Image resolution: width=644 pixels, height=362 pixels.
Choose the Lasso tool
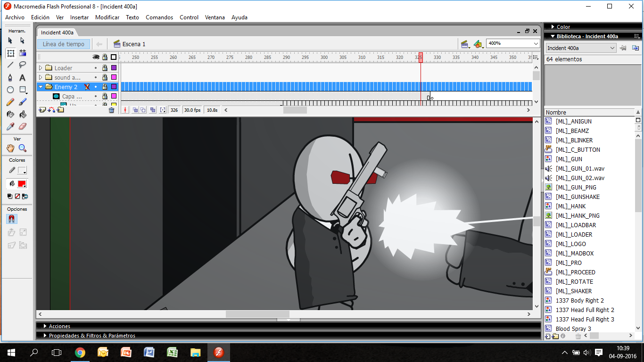coord(22,66)
